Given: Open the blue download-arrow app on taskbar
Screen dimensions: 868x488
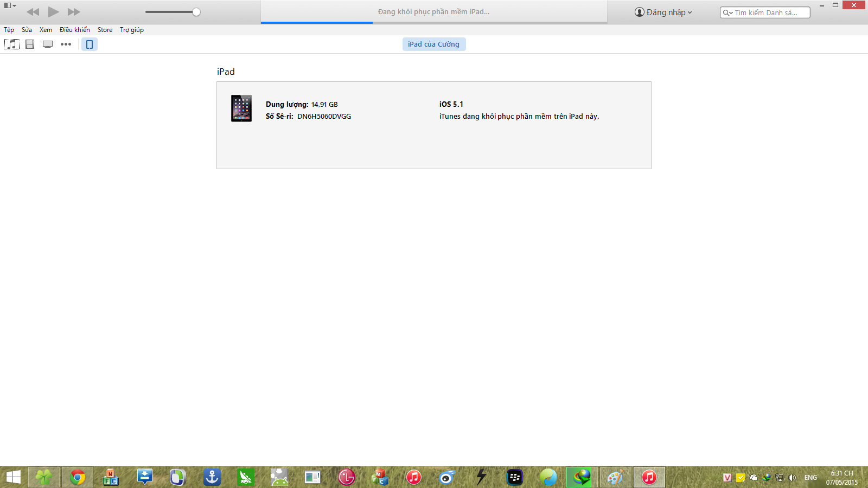Looking at the screenshot, I should 145,477.
